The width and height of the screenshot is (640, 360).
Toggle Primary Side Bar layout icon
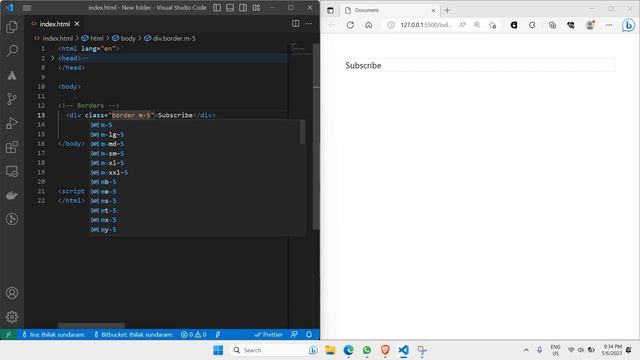pos(217,8)
